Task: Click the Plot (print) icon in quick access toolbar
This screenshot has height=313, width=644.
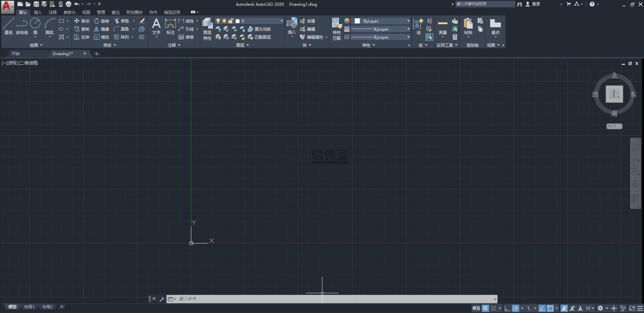Action: pyautogui.click(x=68, y=4)
